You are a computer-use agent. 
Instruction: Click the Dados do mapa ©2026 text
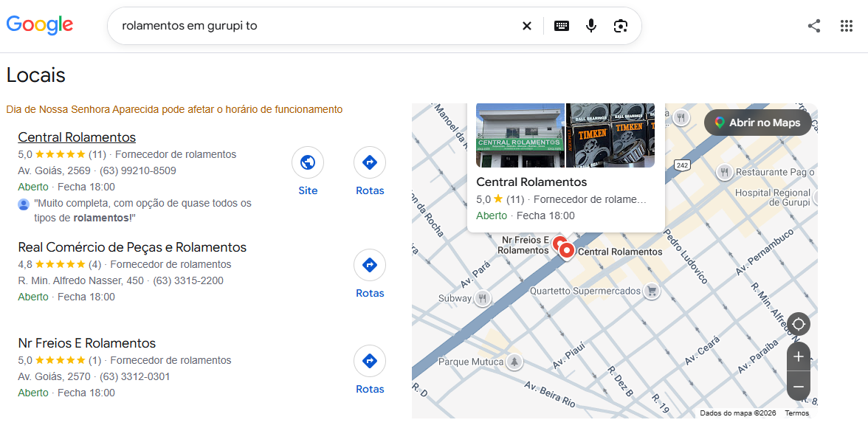pyautogui.click(x=738, y=413)
